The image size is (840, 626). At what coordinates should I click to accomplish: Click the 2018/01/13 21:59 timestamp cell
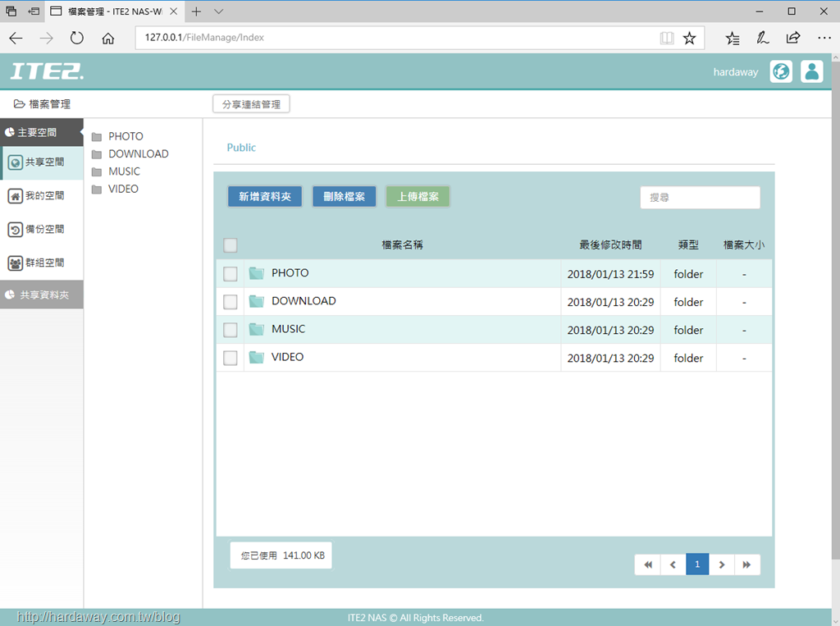click(610, 274)
